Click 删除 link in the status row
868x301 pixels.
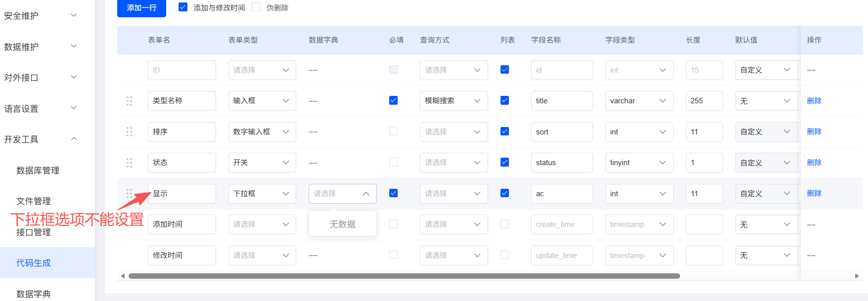tap(814, 163)
